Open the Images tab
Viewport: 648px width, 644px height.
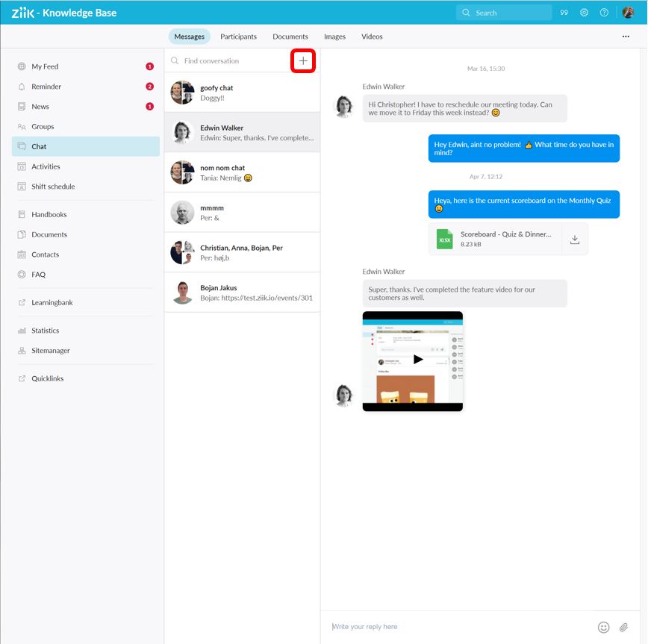click(x=334, y=36)
